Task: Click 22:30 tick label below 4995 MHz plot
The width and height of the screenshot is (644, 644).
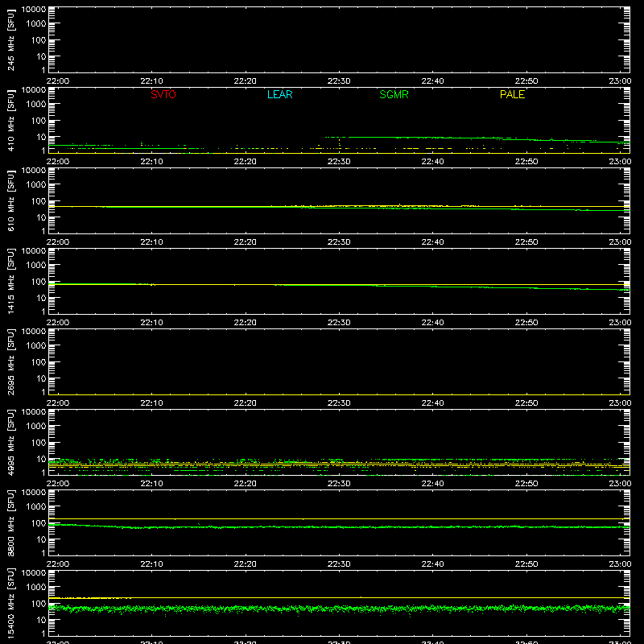Action: point(339,484)
